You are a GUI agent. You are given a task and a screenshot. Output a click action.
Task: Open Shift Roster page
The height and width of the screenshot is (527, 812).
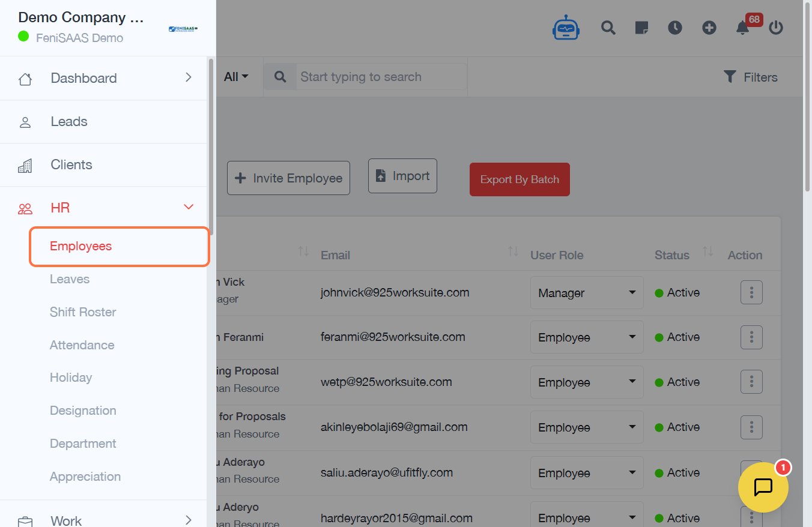point(83,312)
